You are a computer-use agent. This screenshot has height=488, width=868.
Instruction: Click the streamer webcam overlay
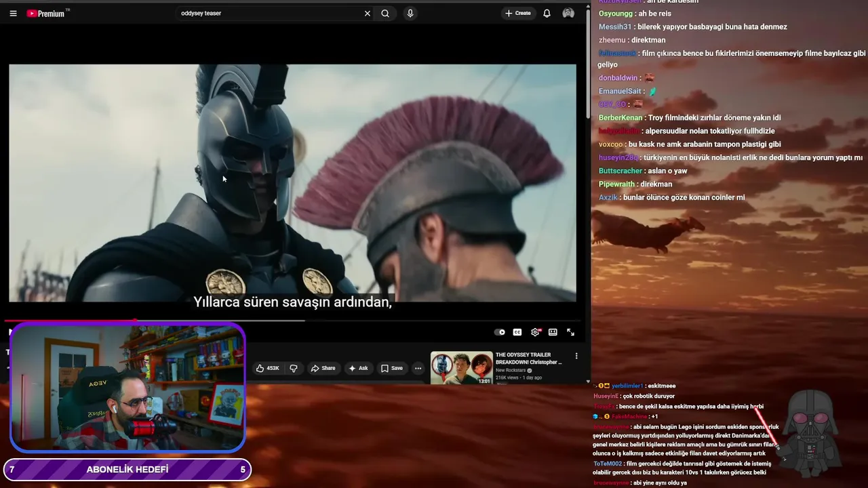127,388
